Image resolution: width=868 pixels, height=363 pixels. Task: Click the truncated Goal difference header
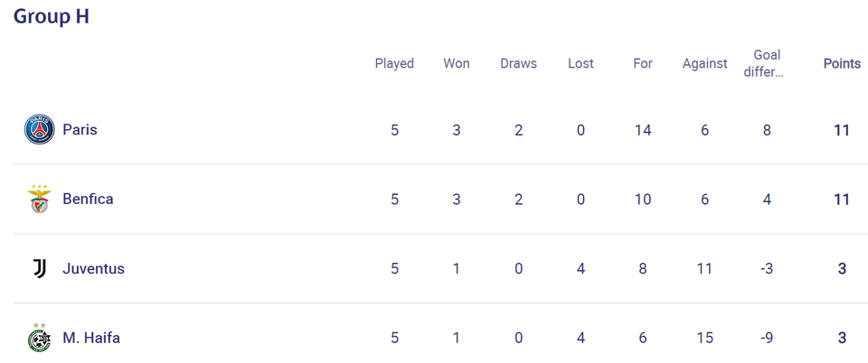coord(767,63)
